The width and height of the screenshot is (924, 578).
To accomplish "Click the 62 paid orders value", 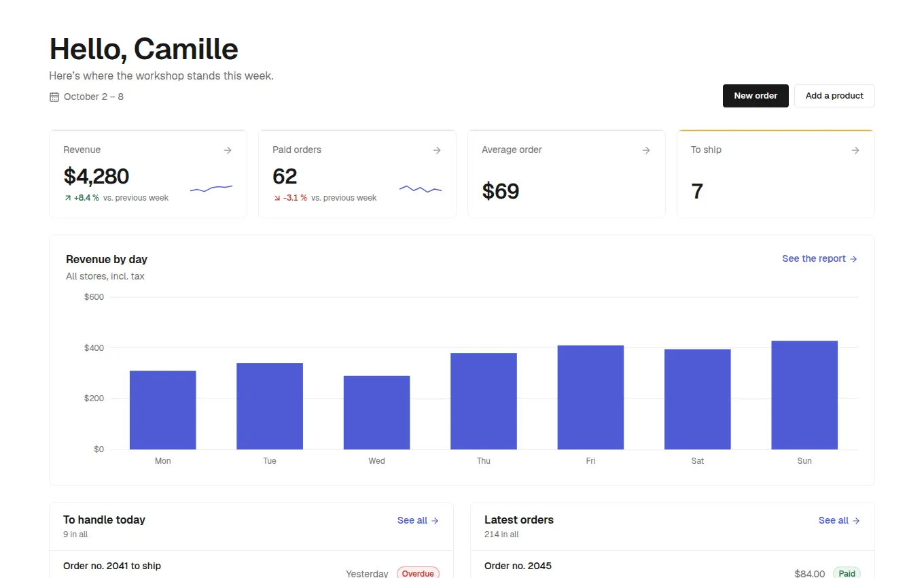I will pos(285,177).
